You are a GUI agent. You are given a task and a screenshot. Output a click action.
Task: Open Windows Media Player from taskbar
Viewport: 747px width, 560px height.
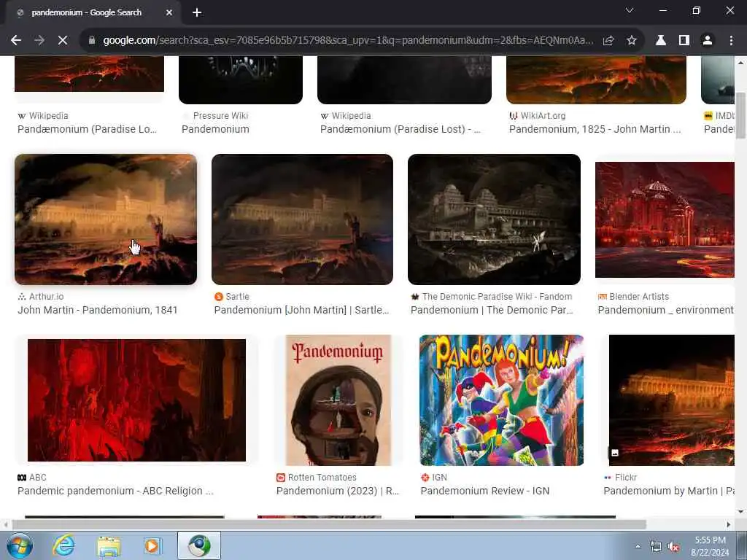tap(152, 545)
